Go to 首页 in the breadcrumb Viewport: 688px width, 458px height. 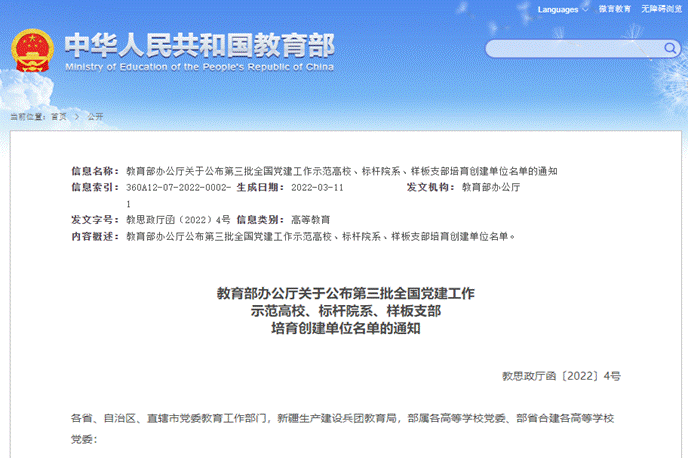click(x=59, y=116)
